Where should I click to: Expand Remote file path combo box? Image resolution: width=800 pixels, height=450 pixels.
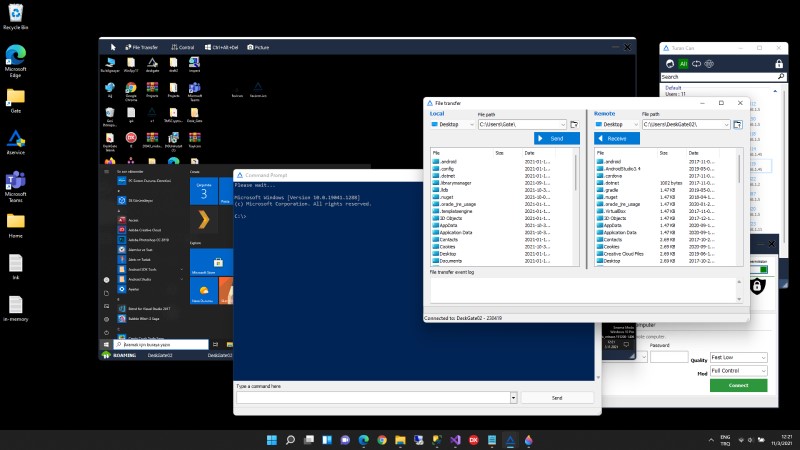coord(727,124)
